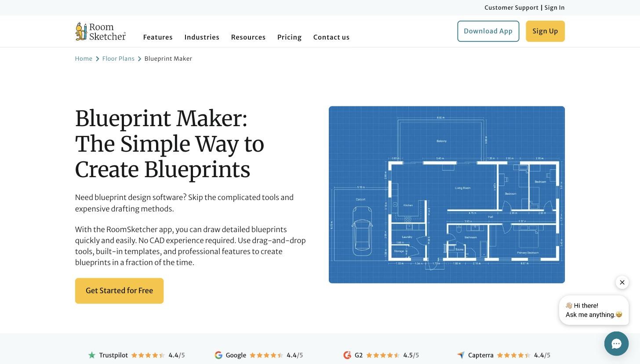Viewport: 640px width, 364px height.
Task: Click the Capterra star rating
Action: pyautogui.click(x=514, y=355)
